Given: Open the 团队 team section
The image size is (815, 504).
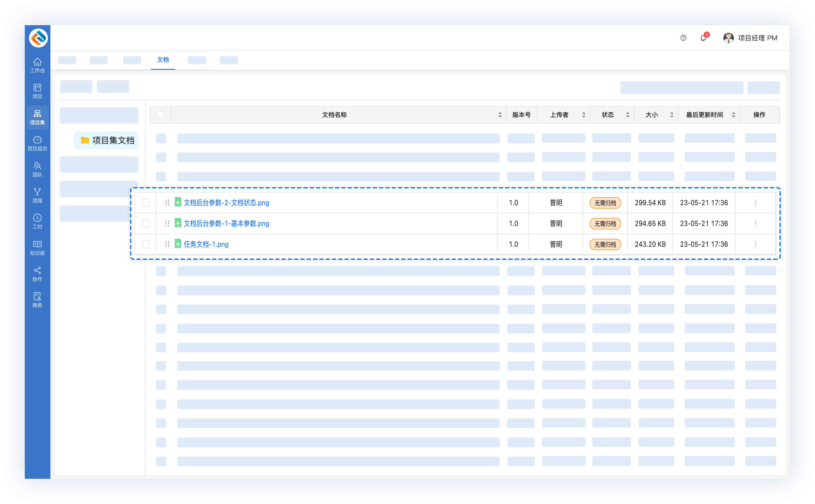Looking at the screenshot, I should click(37, 169).
